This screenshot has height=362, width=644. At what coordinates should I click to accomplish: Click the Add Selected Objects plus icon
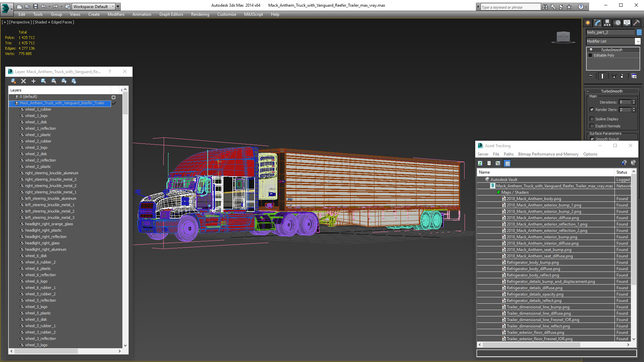34,81
